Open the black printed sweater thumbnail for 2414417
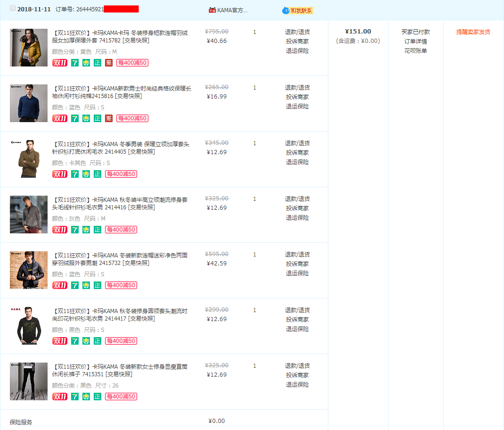The height and width of the screenshot is (430, 504). pos(29,326)
